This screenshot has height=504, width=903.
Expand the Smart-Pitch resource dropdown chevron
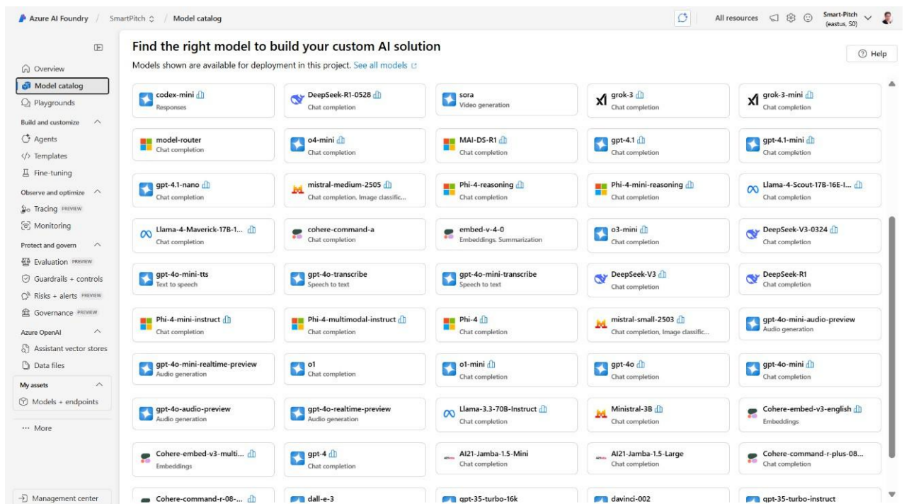click(867, 18)
